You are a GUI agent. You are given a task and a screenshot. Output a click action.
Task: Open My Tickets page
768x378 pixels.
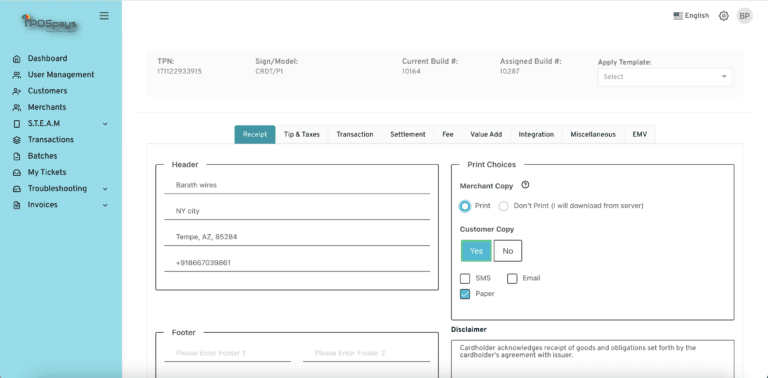pos(47,172)
